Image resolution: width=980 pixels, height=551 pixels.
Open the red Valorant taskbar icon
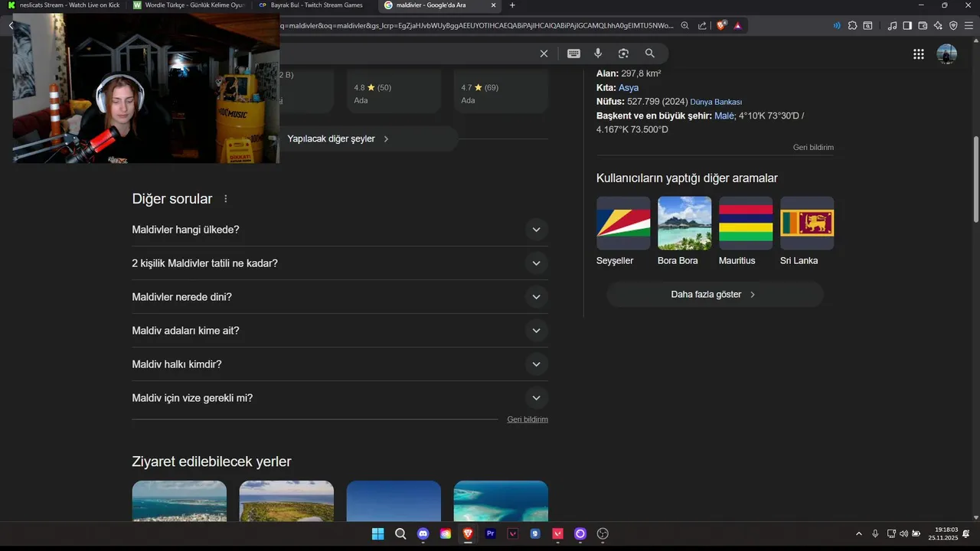(558, 533)
